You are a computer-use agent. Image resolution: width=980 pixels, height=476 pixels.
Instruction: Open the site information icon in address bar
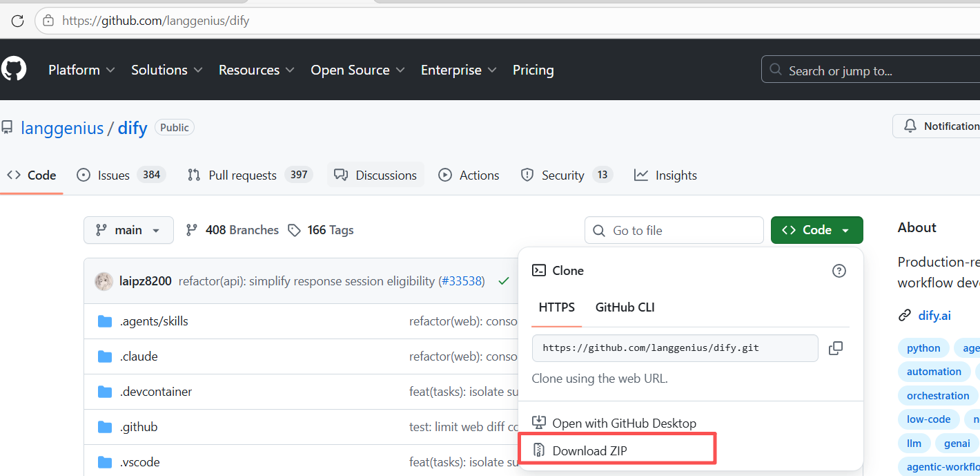point(48,21)
